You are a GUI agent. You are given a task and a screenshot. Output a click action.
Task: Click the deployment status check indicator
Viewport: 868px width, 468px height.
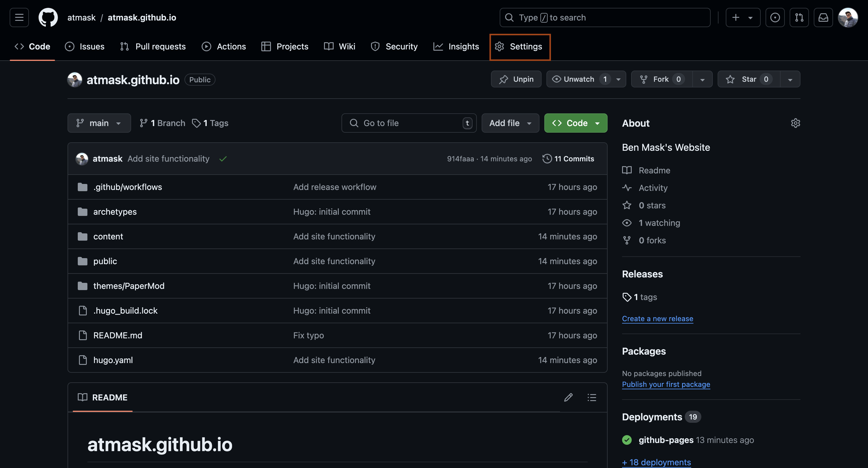click(x=627, y=440)
